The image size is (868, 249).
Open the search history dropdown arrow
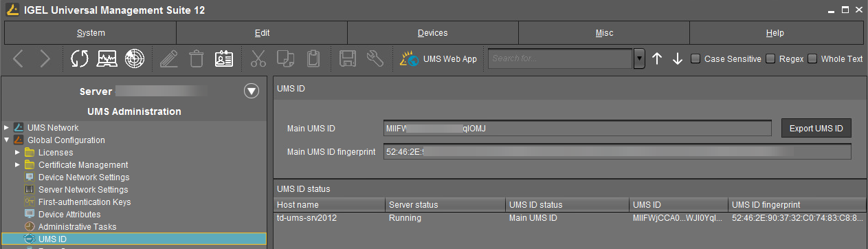[x=639, y=59]
